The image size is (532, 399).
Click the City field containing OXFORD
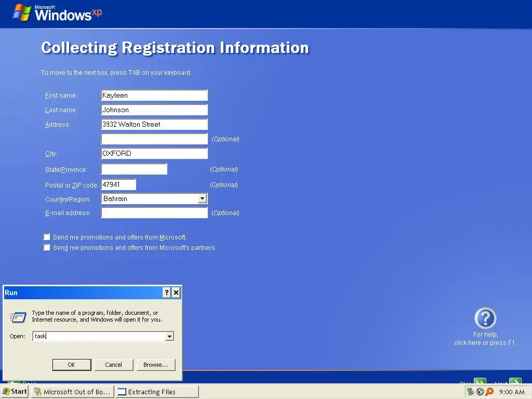[x=154, y=153]
